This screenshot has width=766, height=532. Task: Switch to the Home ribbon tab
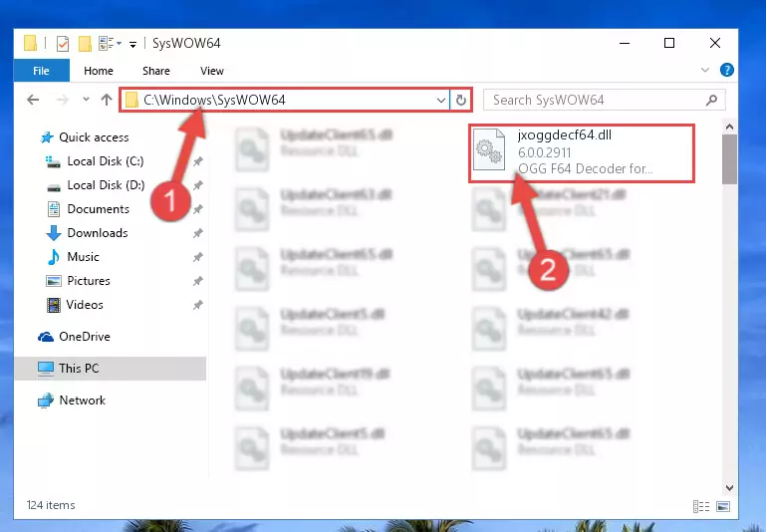[x=99, y=71]
